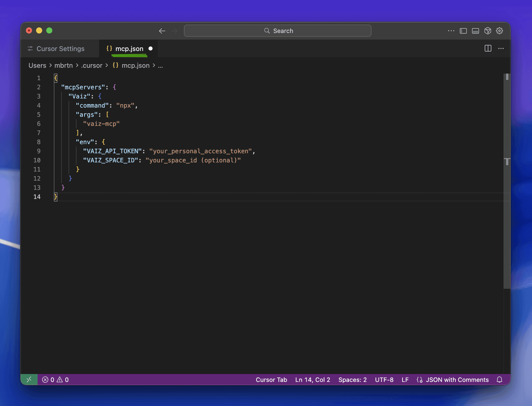This screenshot has height=406, width=532.
Task: Expand the mbrtn breadcrumb segment
Action: (64, 65)
